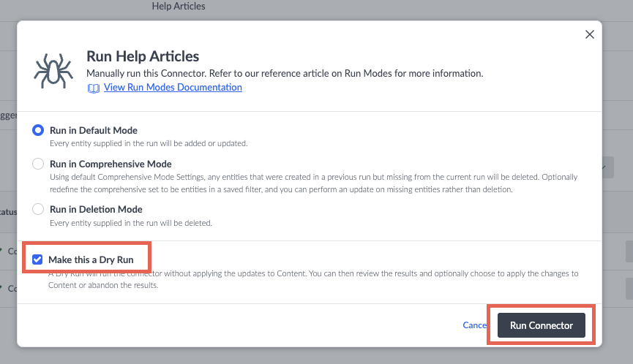Click 'Every entity supplied in the run will be added or updated' text
633x364 pixels.
pyautogui.click(x=149, y=143)
